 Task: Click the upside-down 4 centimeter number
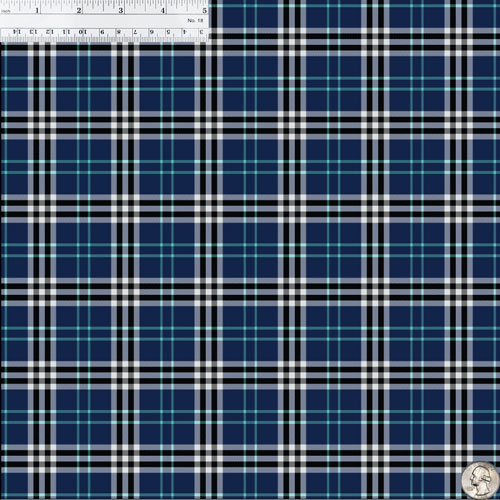pyautogui.click(x=184, y=32)
